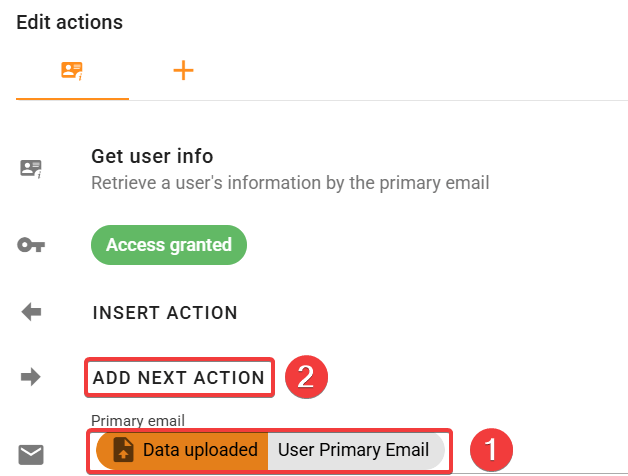This screenshot has height=476, width=628.
Task: Click the Get user info heading
Action: click(x=152, y=156)
